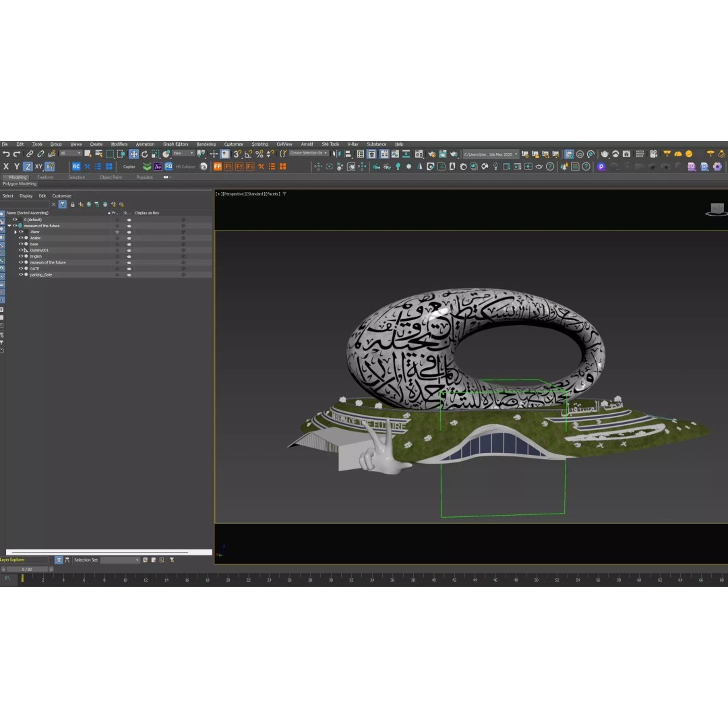
Task: Click the time slider handle showing 0 / 80
Action: click(x=27, y=569)
